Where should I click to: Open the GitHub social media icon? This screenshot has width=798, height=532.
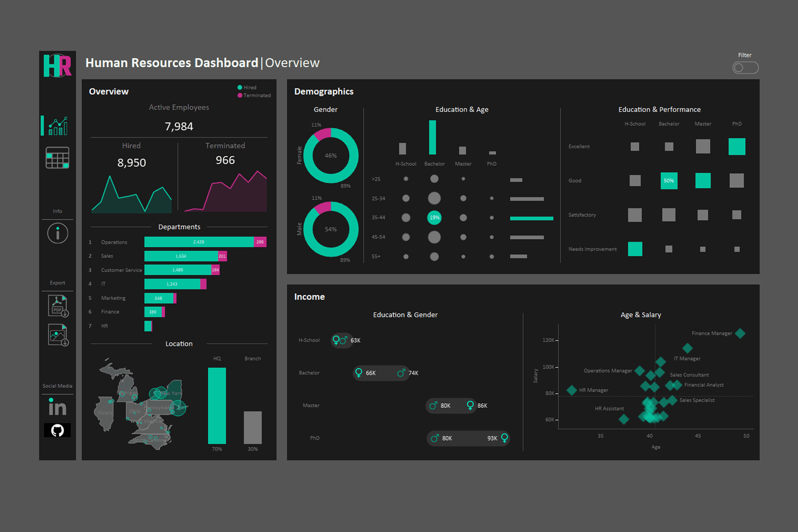(x=57, y=430)
